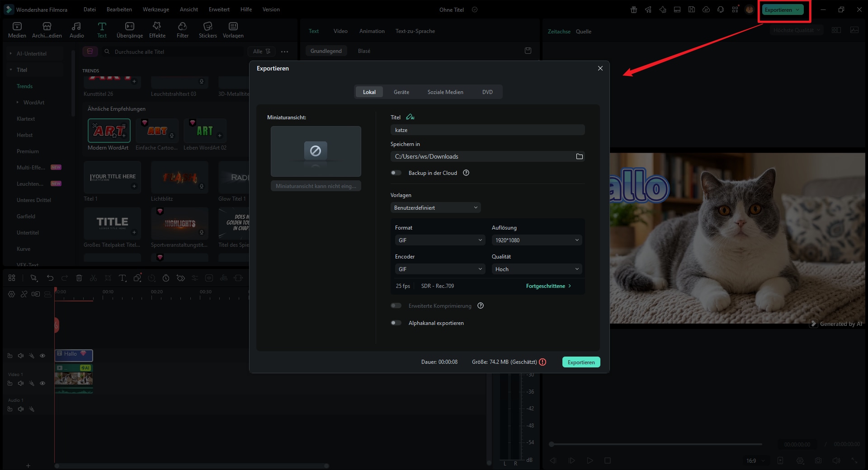The height and width of the screenshot is (470, 868).
Task: Open the Encoder dropdown
Action: [440, 269]
